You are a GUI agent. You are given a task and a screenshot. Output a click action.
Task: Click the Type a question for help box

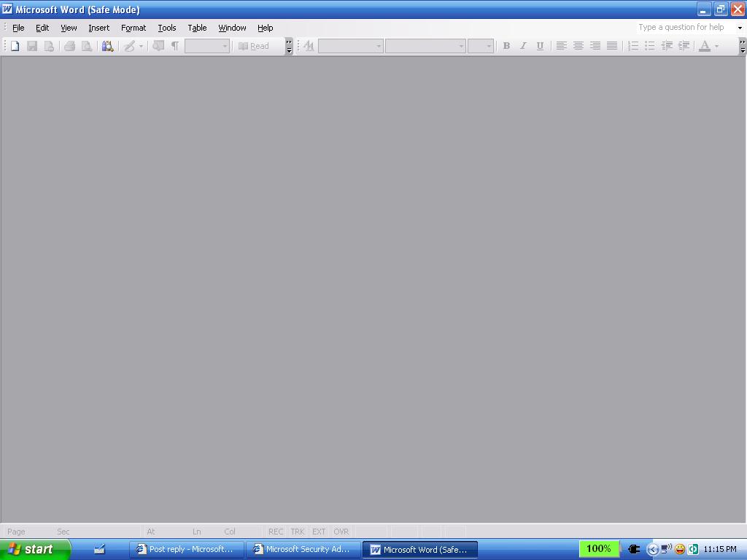pos(684,28)
